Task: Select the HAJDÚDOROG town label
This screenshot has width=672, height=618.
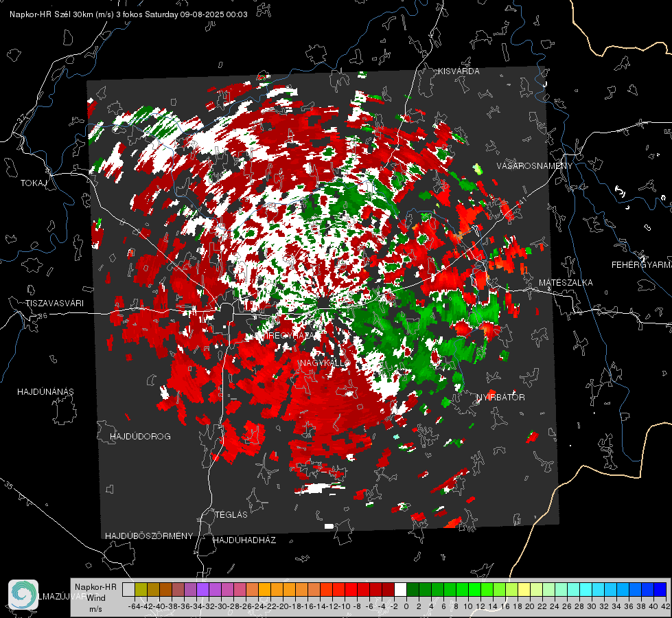Action: [x=140, y=437]
